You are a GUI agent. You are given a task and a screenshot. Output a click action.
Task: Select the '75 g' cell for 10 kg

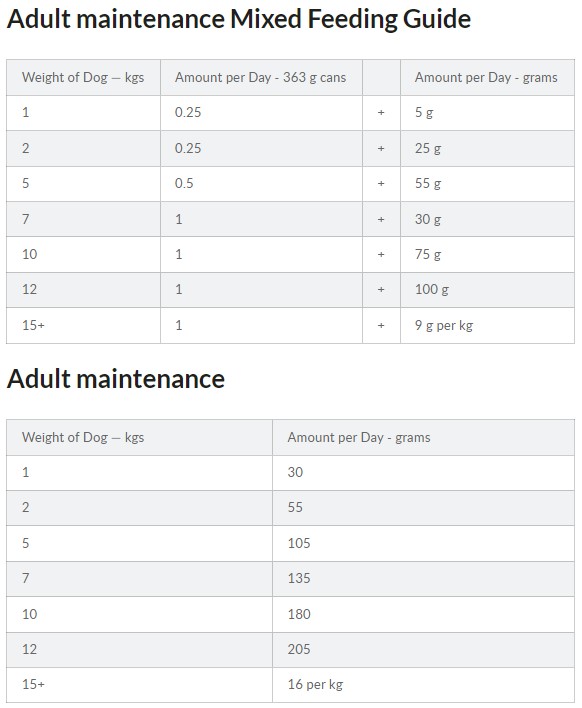487,255
